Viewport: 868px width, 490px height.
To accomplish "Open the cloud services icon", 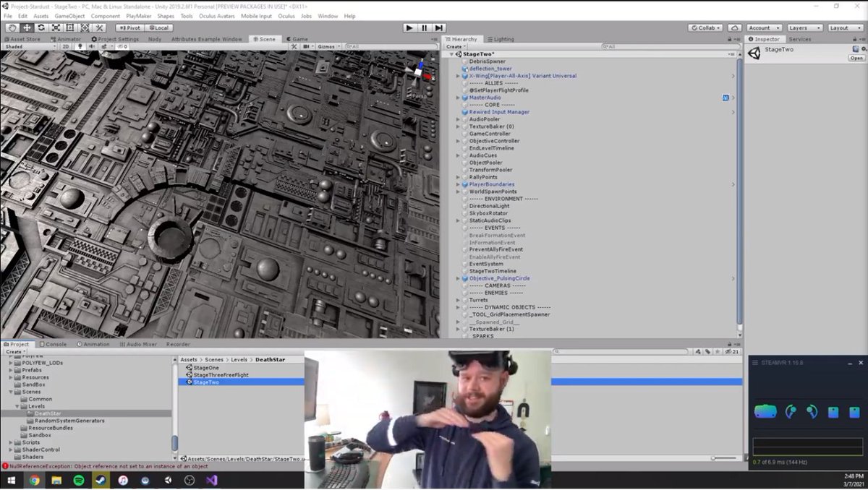I will (734, 27).
